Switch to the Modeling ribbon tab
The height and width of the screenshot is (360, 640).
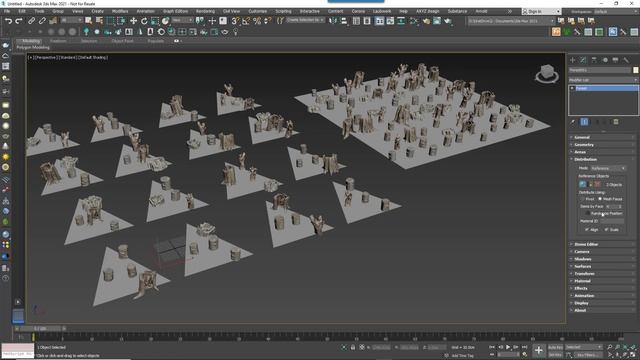click(31, 41)
